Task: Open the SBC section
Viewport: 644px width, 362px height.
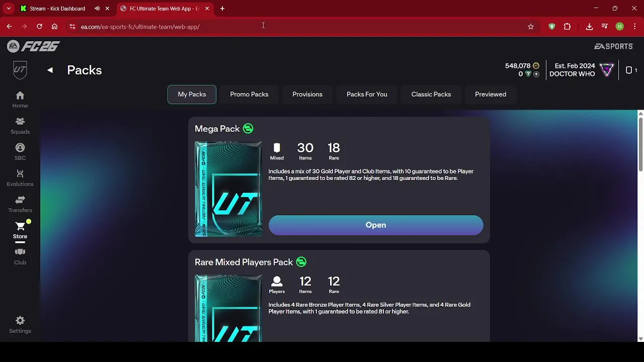Action: click(20, 152)
